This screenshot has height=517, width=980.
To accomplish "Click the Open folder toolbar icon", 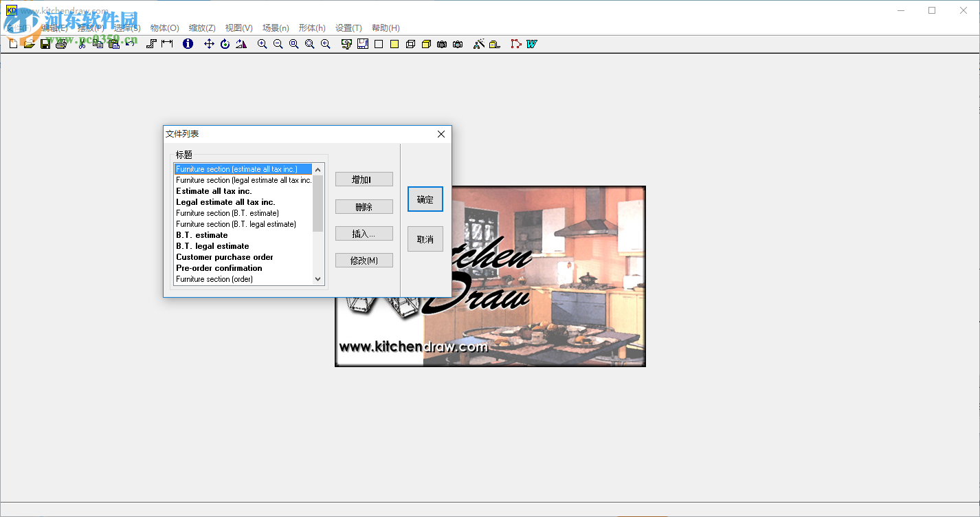I will 29,44.
